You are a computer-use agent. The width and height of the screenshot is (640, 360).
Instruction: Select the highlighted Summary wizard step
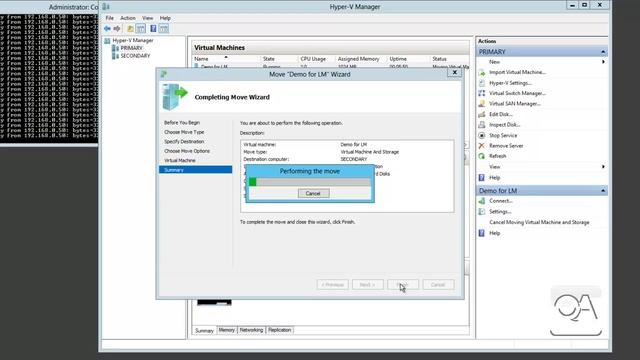[196, 170]
